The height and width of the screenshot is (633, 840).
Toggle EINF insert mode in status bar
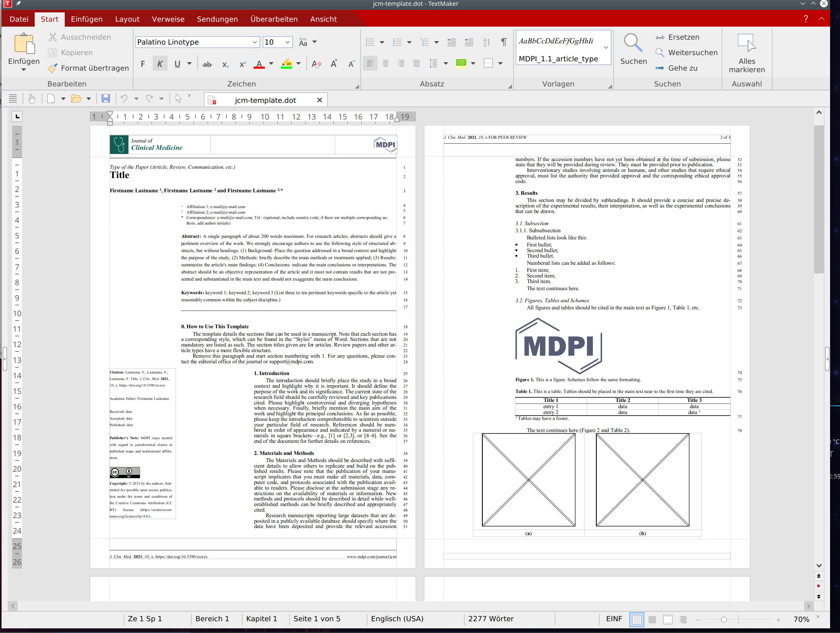click(614, 619)
